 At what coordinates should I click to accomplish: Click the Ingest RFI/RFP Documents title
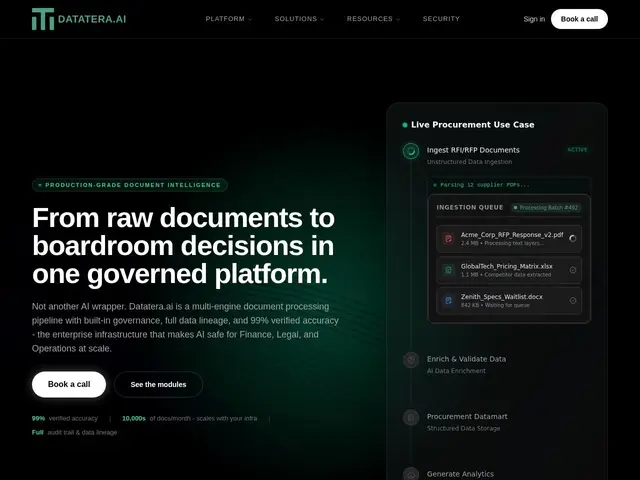tap(473, 150)
